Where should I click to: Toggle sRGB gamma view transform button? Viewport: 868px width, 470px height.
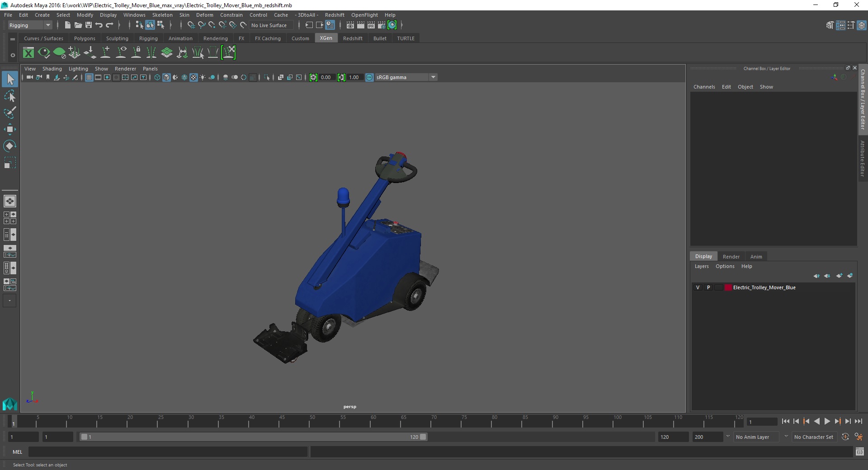[369, 77]
